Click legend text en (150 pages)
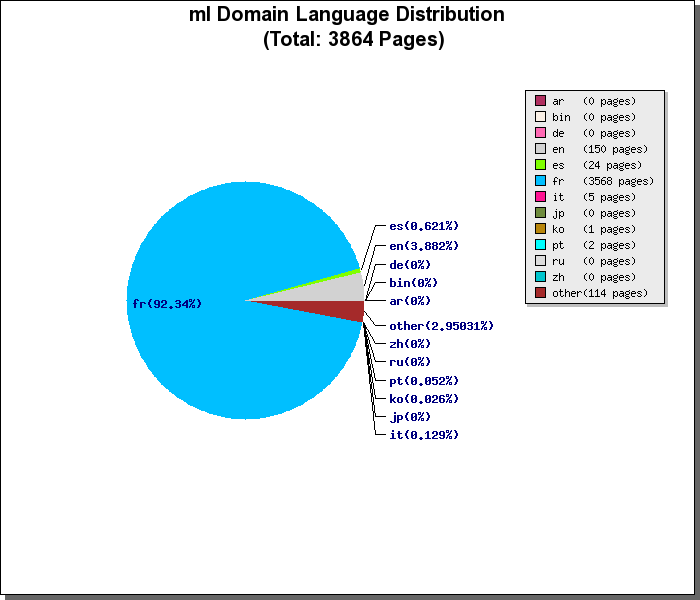700x600 pixels. (600, 149)
